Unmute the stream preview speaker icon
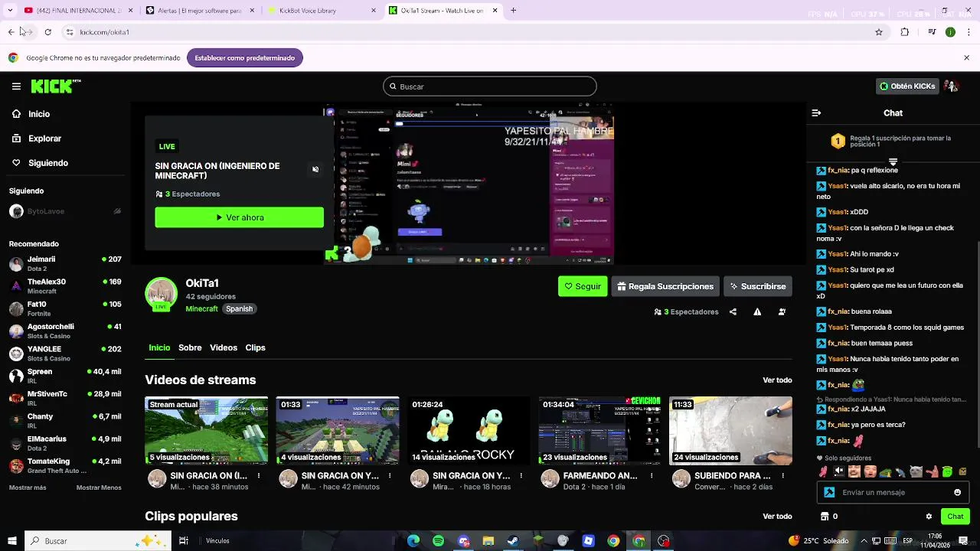980x551 pixels. point(315,169)
